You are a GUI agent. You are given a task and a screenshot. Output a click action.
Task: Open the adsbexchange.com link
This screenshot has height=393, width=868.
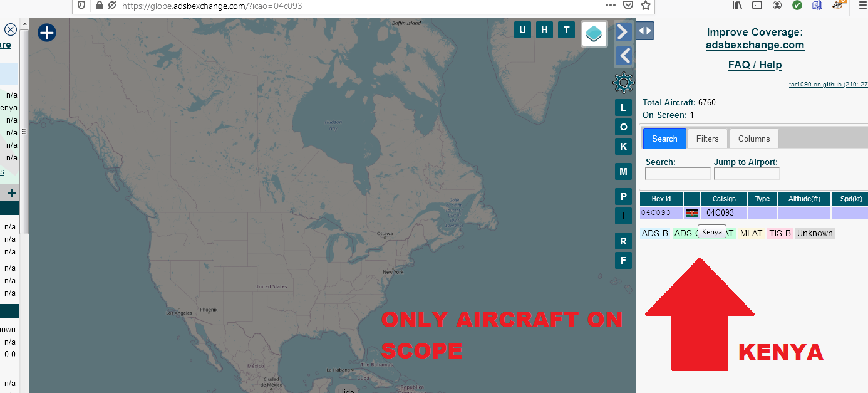755,45
